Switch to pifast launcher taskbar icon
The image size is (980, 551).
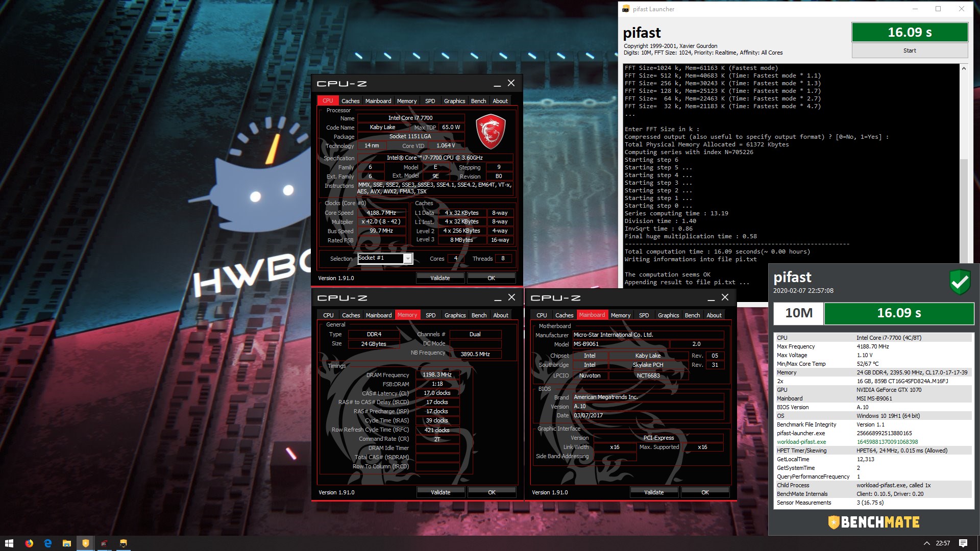123,543
